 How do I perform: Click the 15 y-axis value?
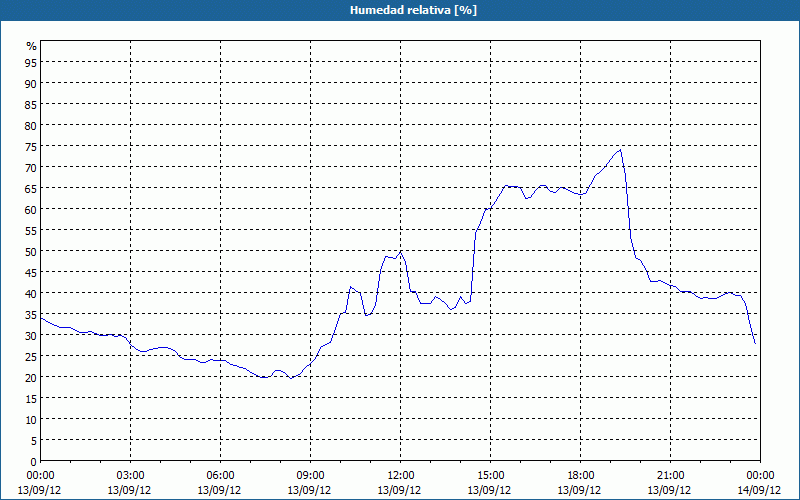click(x=31, y=398)
